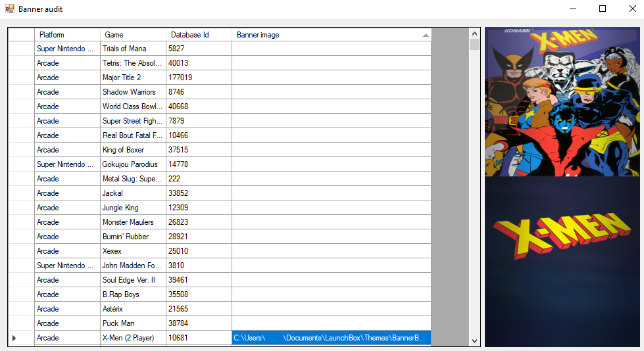Click database id 10466
Screen dimensions: 644x351
coord(199,135)
